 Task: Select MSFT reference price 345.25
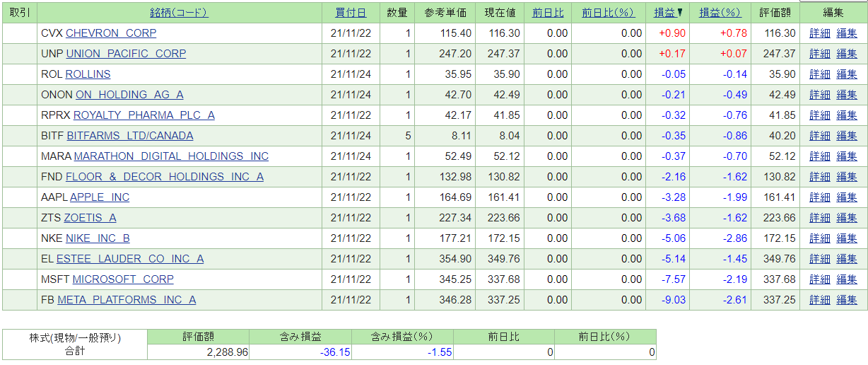pyautogui.click(x=455, y=279)
